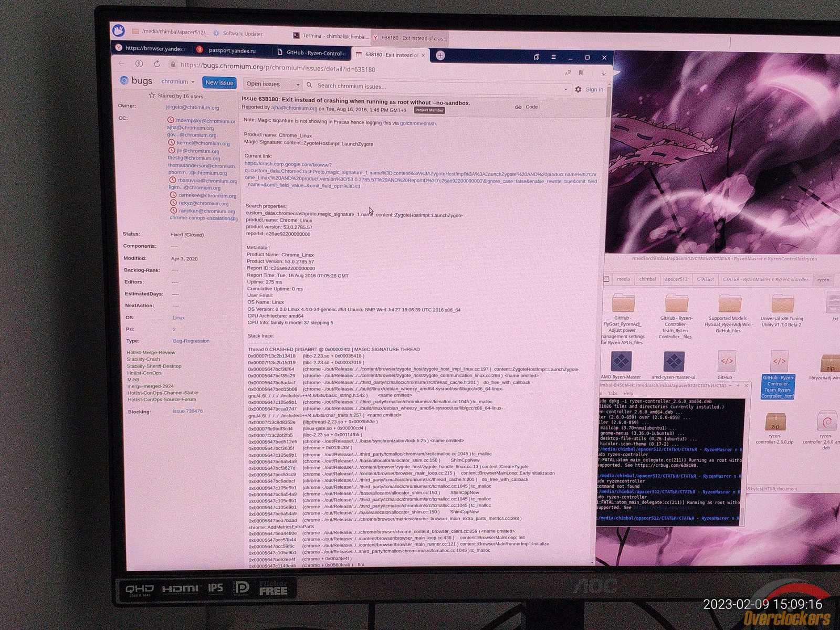The height and width of the screenshot is (630, 840).
Task: Select the ryzen-controller .deb package icon
Action: (x=827, y=422)
